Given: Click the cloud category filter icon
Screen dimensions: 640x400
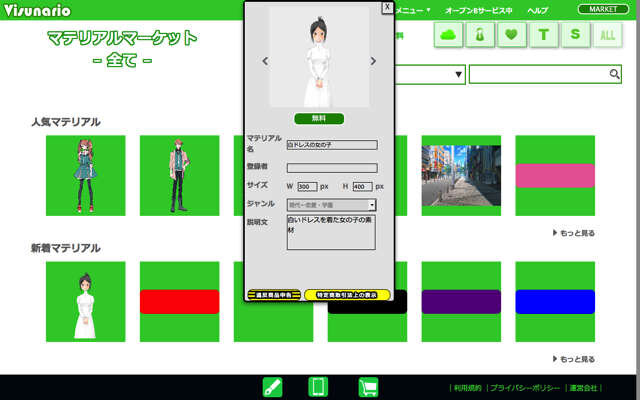Looking at the screenshot, I should coord(448,35).
